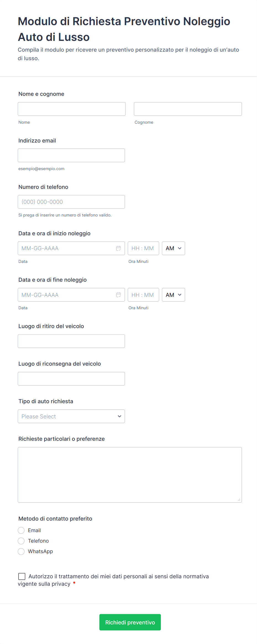Open the Tipo di auto richiesta dropdown

71,416
